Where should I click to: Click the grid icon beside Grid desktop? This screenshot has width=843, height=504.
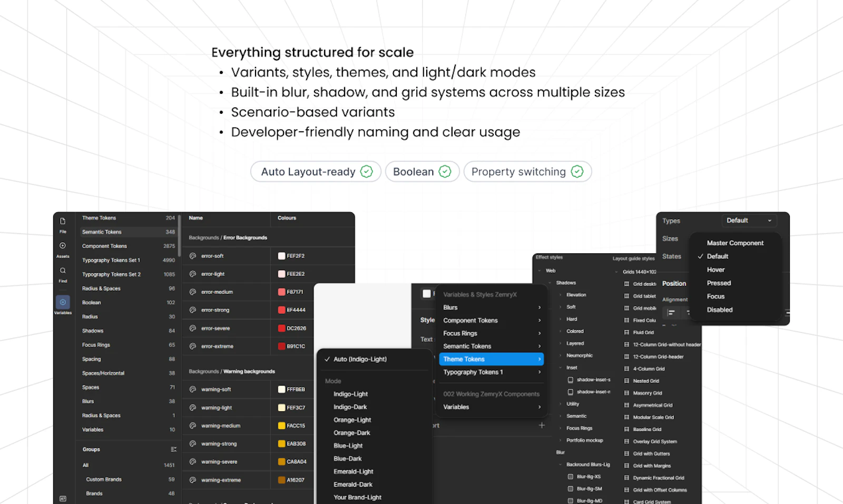(x=626, y=283)
